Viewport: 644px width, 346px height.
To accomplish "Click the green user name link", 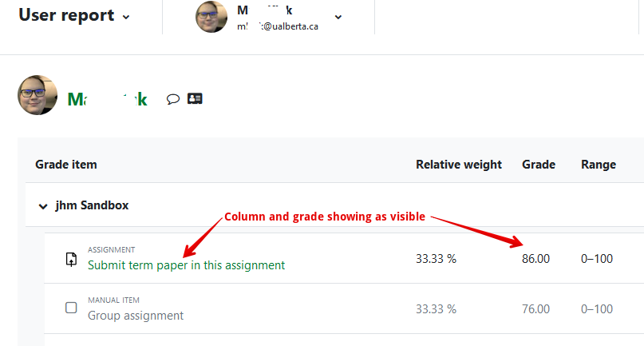I will coord(107,99).
